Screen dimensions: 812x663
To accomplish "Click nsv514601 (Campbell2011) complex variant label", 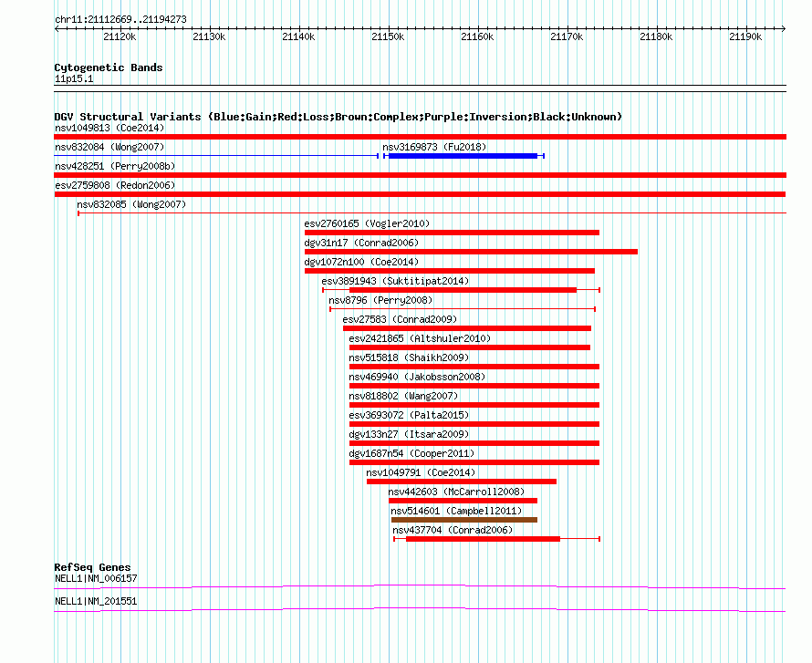I will click(x=456, y=511).
